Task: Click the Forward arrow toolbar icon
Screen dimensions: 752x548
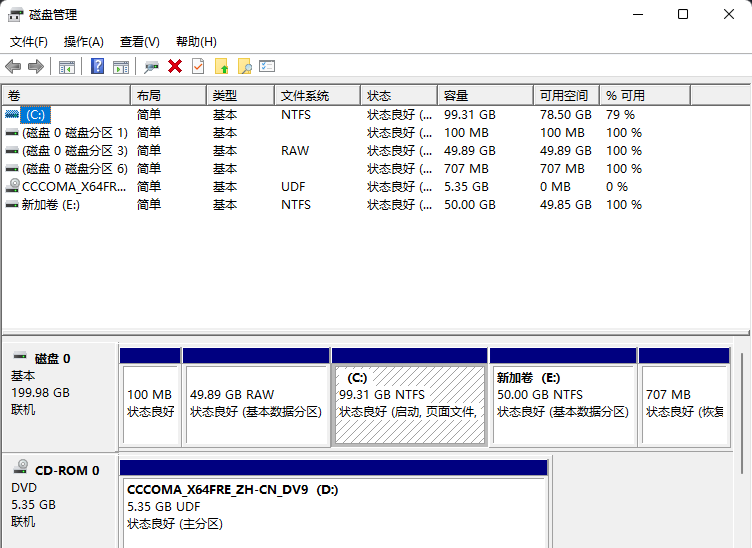Action: (x=36, y=66)
